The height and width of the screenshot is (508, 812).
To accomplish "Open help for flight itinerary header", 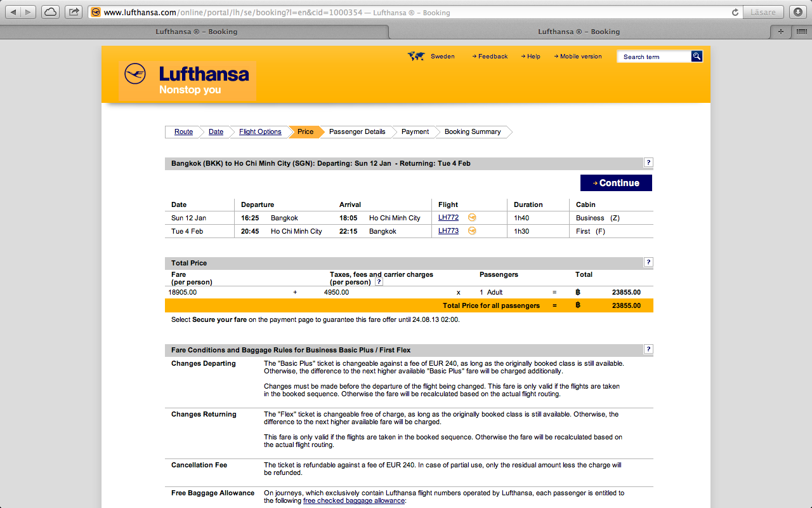I will pyautogui.click(x=648, y=163).
